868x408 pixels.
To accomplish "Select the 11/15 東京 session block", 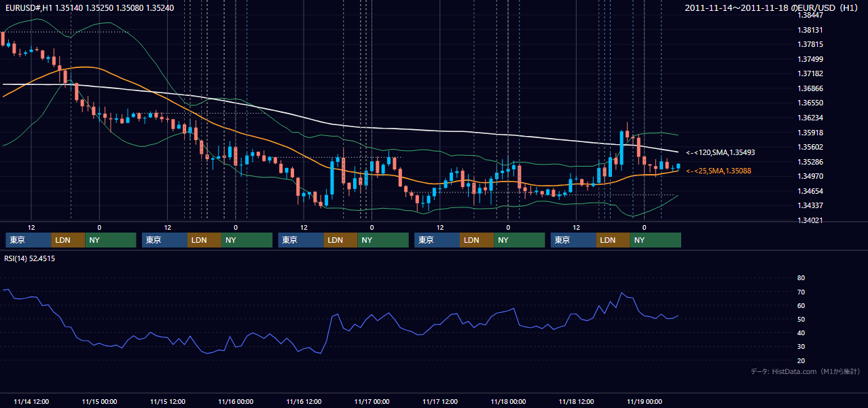I will [165, 240].
